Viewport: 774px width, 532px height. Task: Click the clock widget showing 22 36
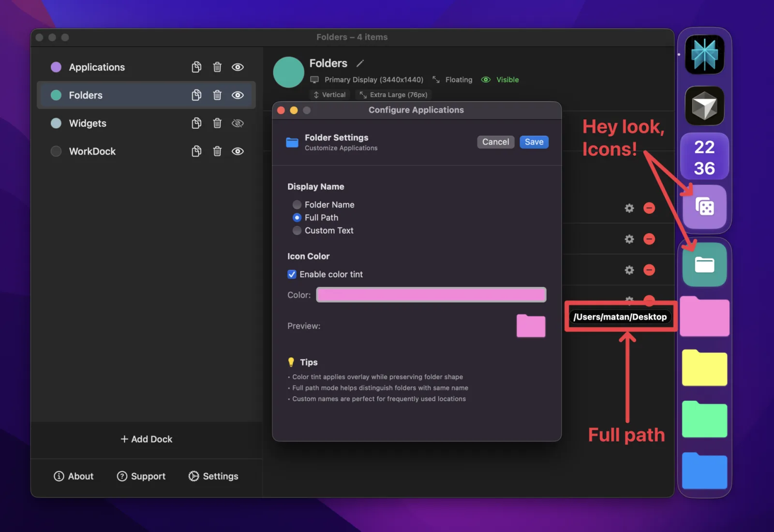coord(704,157)
